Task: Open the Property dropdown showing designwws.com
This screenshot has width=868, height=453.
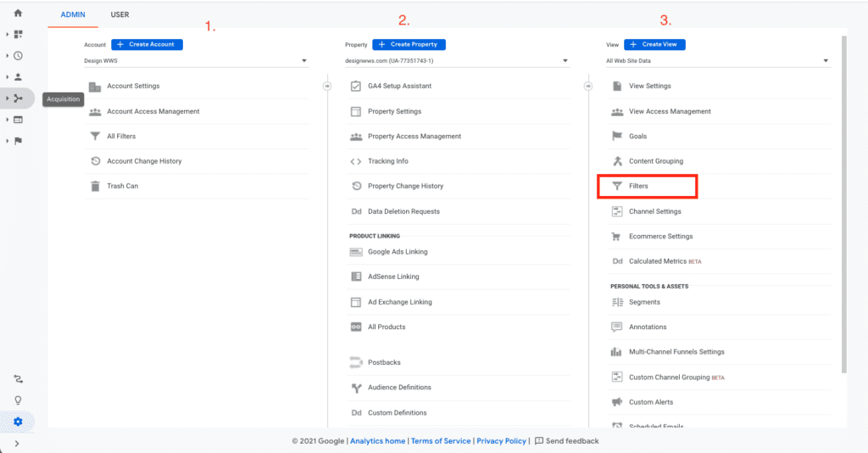Action: tap(457, 61)
